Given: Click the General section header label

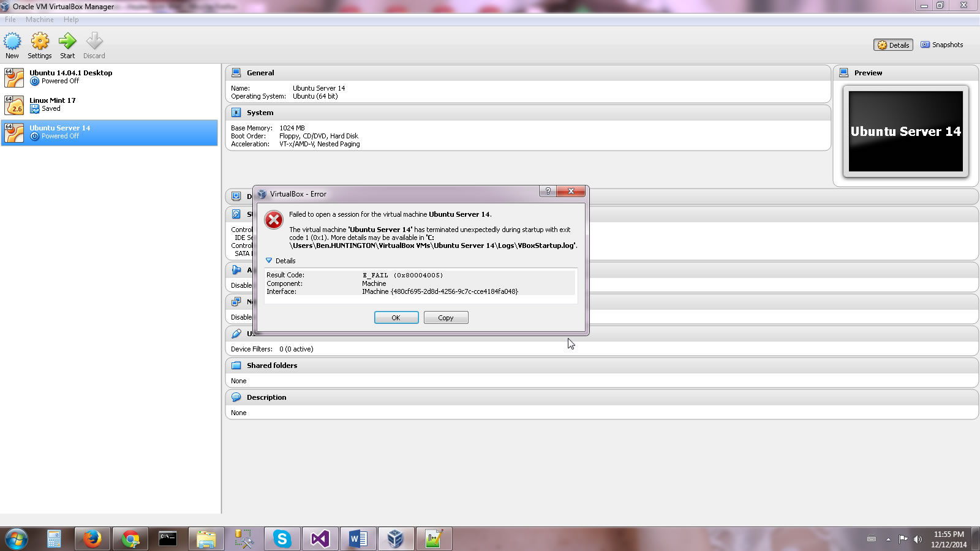Looking at the screenshot, I should tap(260, 73).
